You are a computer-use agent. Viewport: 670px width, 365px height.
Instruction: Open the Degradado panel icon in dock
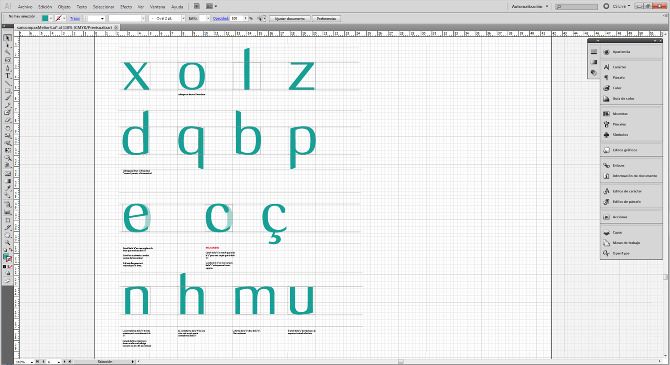pos(594,62)
